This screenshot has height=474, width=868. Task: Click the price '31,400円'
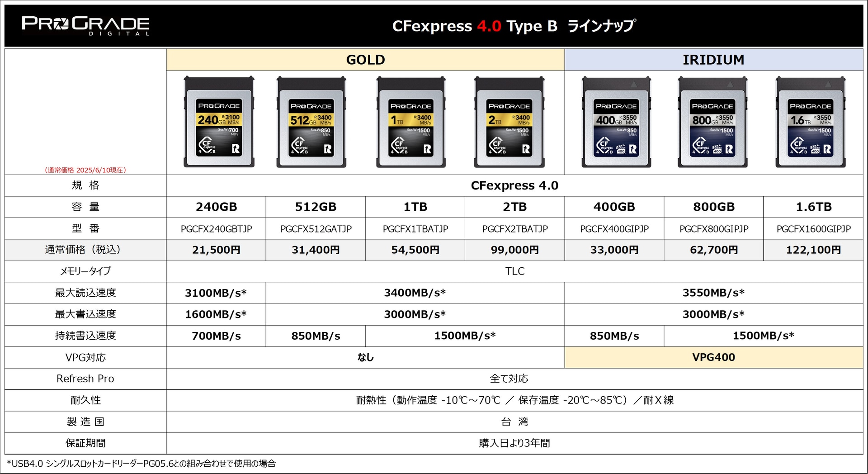click(316, 250)
